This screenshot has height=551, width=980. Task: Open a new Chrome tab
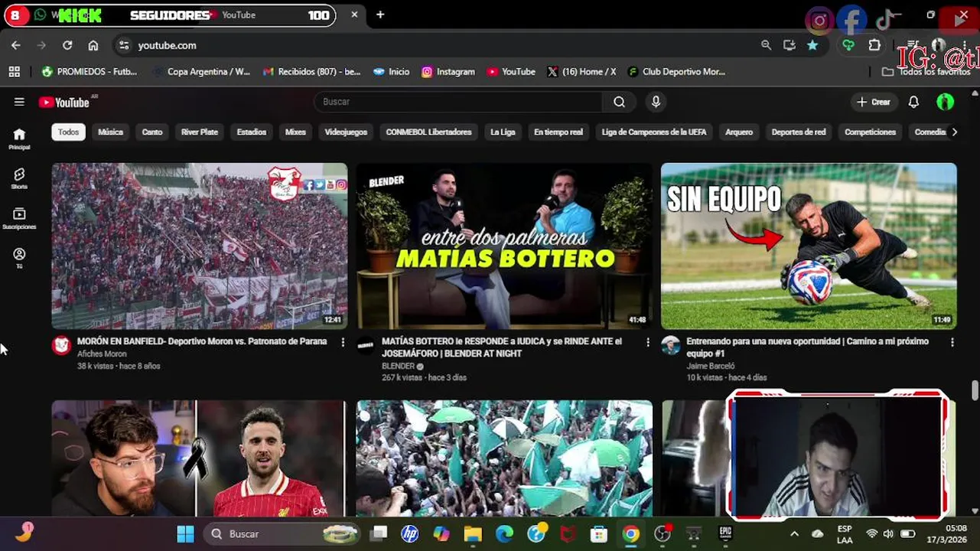[380, 15]
